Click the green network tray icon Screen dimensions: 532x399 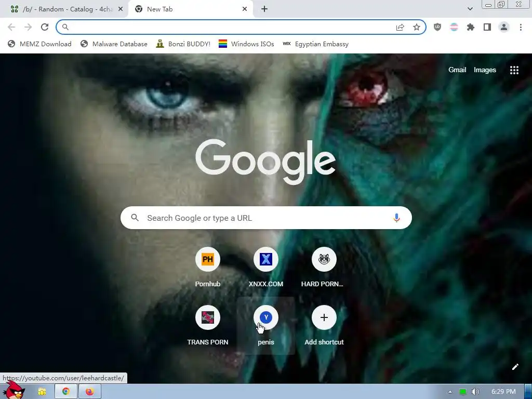coord(462,392)
